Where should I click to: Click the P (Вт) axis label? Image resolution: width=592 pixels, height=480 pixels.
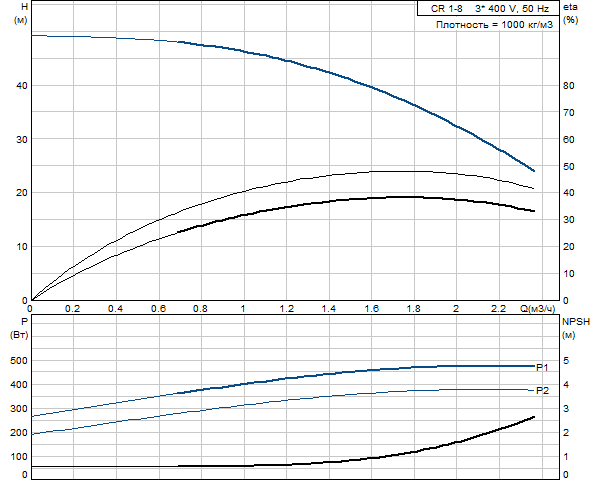click(20, 328)
